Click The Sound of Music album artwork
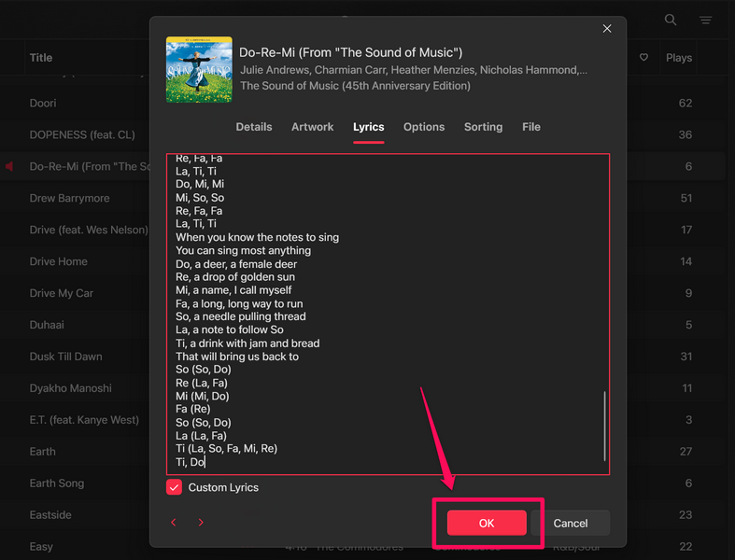 pyautogui.click(x=198, y=69)
